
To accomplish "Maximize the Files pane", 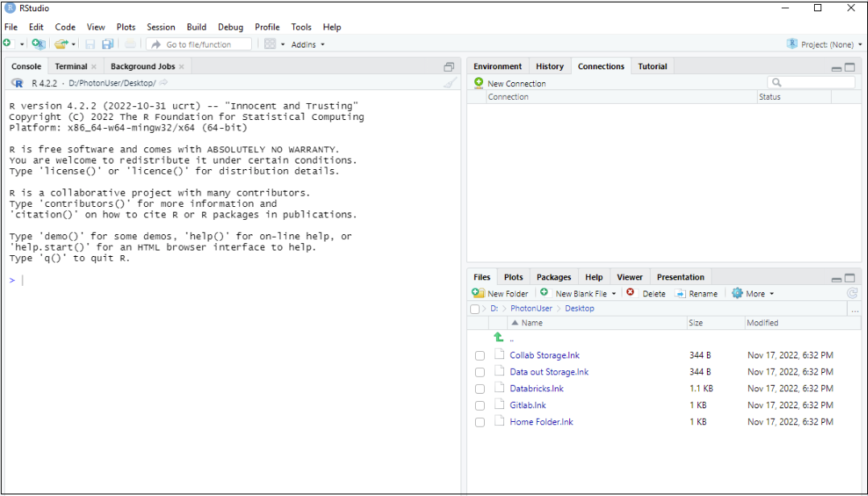I will tap(849, 278).
